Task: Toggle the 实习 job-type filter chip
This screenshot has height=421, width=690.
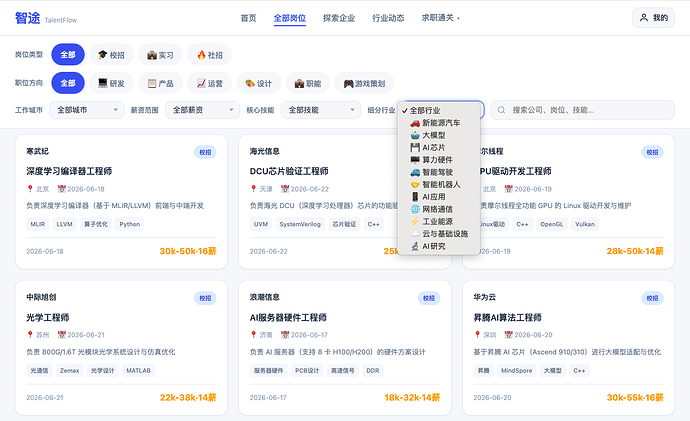Action: coord(160,55)
